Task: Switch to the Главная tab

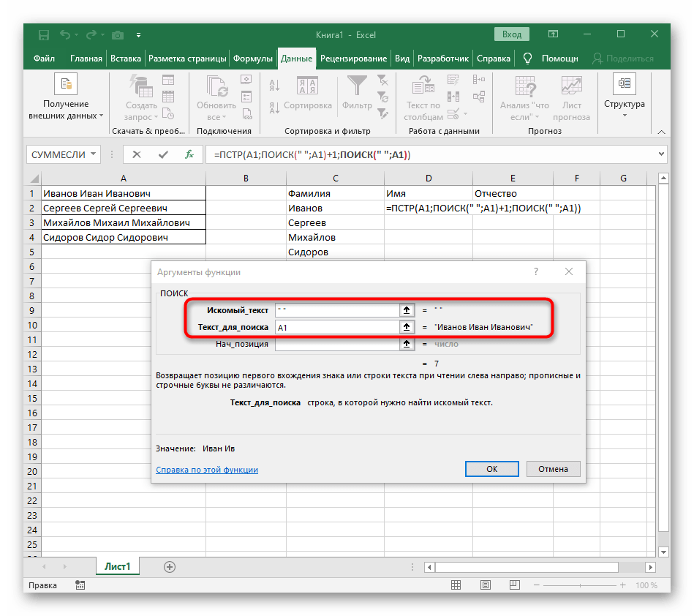Action: [86, 59]
